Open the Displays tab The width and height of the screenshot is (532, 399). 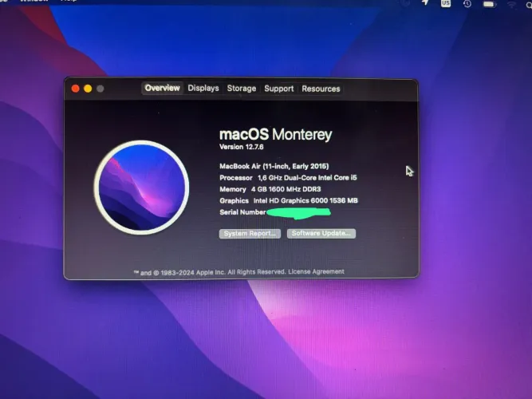pyautogui.click(x=203, y=89)
